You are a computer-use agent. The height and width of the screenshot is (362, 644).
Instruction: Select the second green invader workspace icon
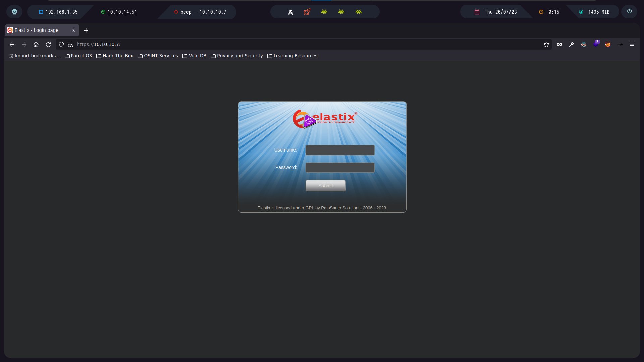[x=341, y=12]
